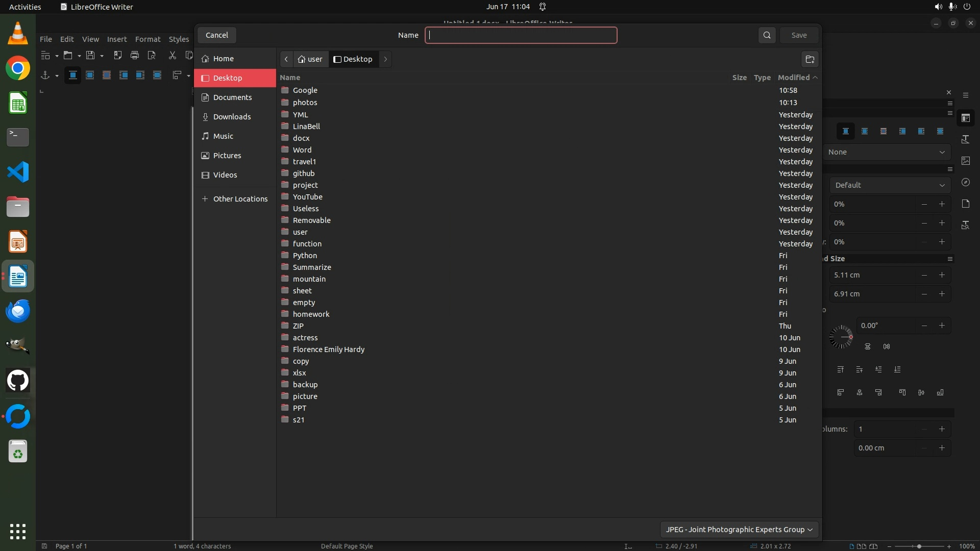Open the Gallery sidebar deck
The height and width of the screenshot is (551, 980).
[x=965, y=161]
